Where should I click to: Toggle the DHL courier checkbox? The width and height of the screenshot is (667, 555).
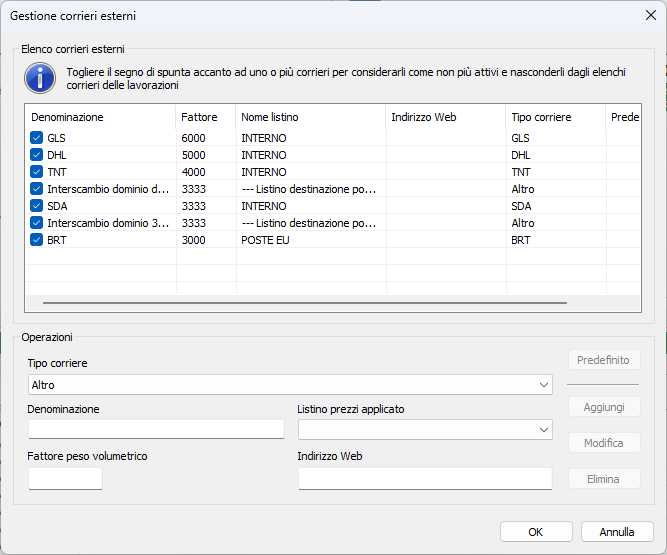[37, 155]
